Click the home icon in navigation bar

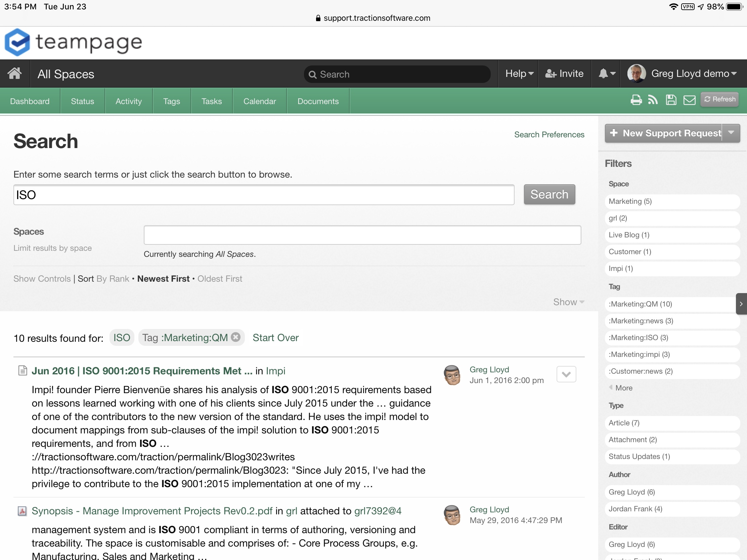click(14, 74)
